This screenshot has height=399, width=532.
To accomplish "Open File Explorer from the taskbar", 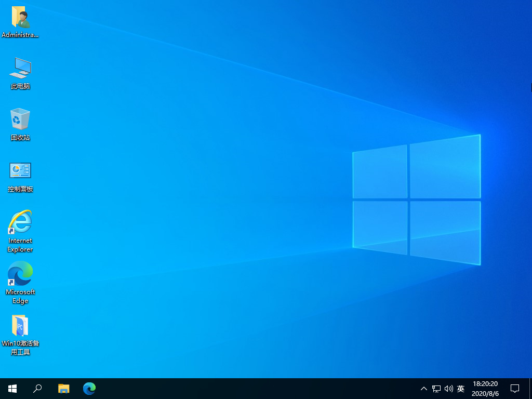I will click(63, 389).
